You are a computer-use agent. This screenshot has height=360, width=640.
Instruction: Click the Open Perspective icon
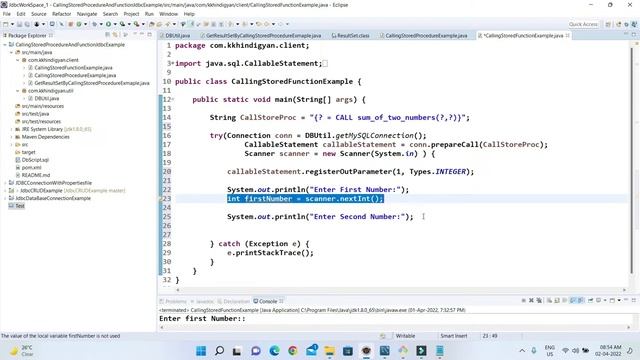pos(608,24)
